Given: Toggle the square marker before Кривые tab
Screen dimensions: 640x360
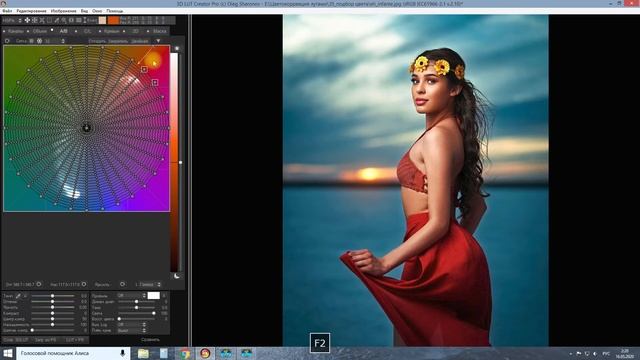Looking at the screenshot, I should point(100,31).
